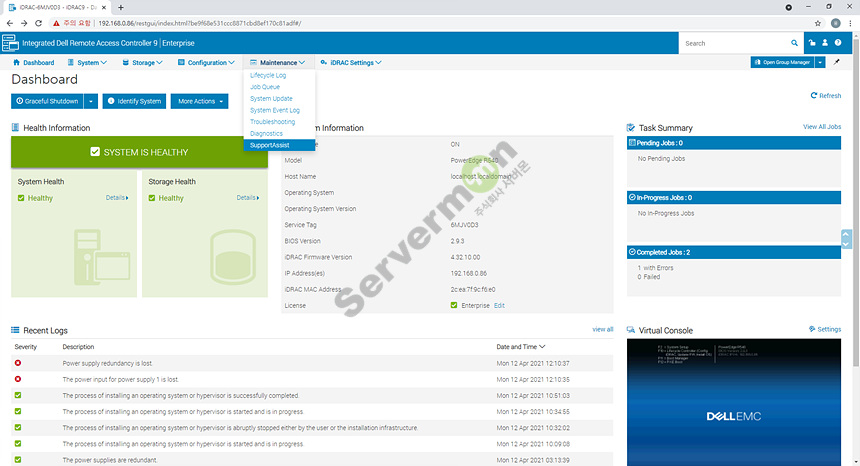This screenshot has width=860, height=466.
Task: Click the Recent Logs list icon
Action: coord(15,330)
